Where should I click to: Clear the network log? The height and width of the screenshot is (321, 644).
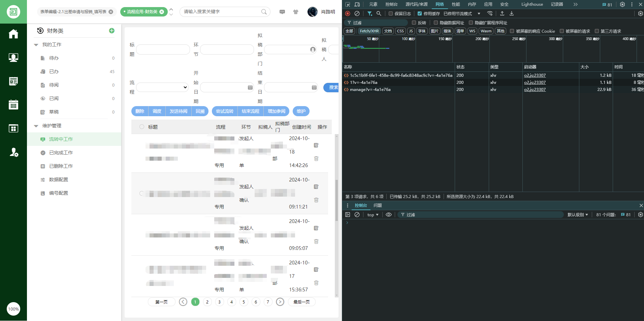point(357,13)
